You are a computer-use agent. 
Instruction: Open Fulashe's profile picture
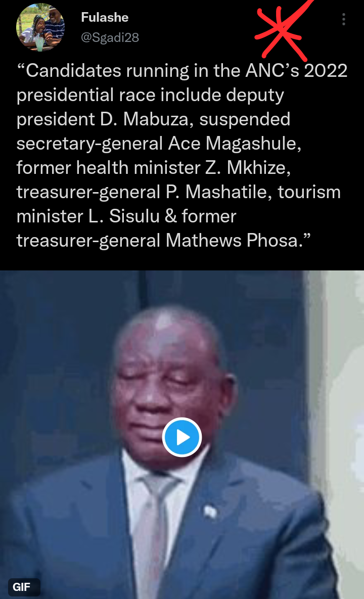tap(40, 27)
